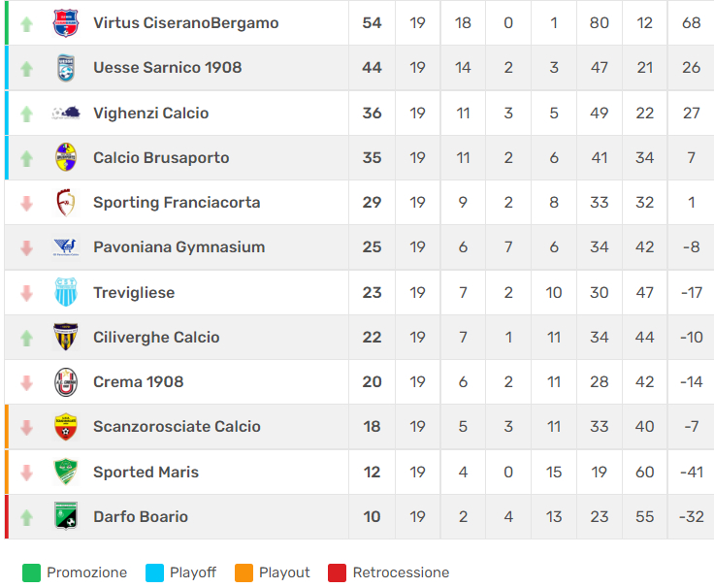This screenshot has width=714, height=588.
Task: Open the Crema 1908 team name link
Action: click(139, 381)
